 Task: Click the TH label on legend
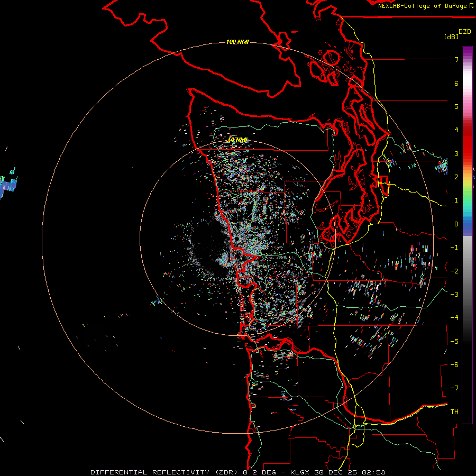tap(454, 411)
